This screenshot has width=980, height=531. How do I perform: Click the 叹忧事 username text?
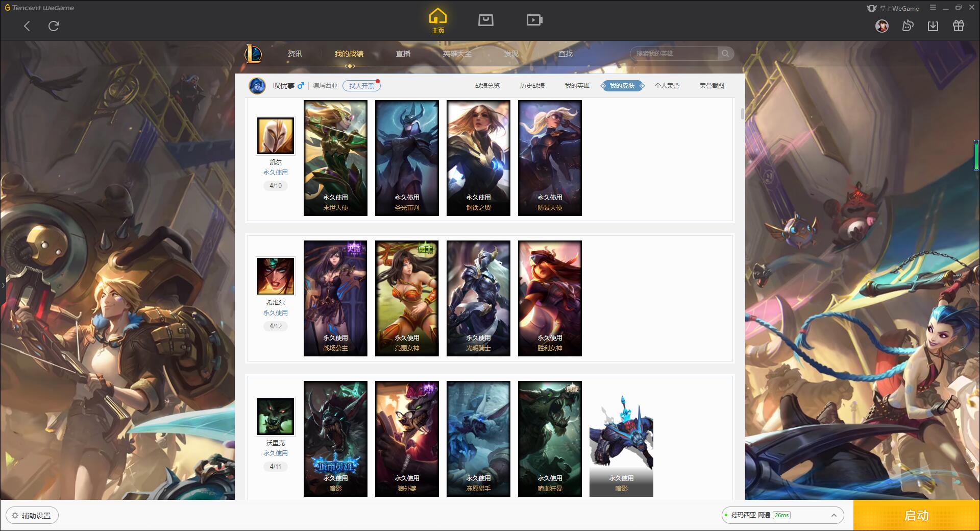[x=283, y=86]
